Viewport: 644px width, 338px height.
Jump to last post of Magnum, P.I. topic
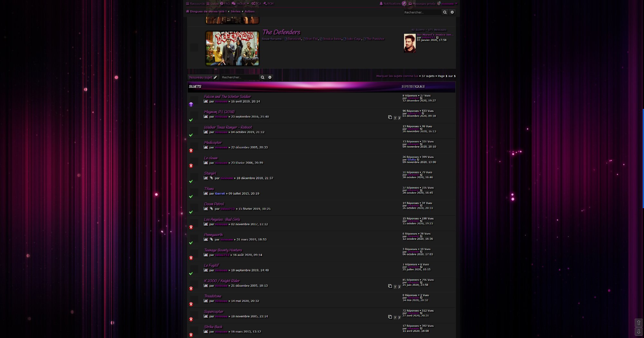pyautogui.click(x=423, y=113)
